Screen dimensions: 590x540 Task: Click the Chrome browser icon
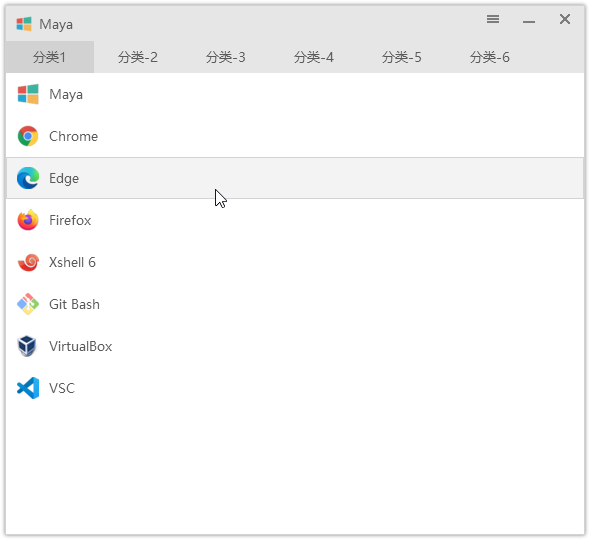pos(28,136)
